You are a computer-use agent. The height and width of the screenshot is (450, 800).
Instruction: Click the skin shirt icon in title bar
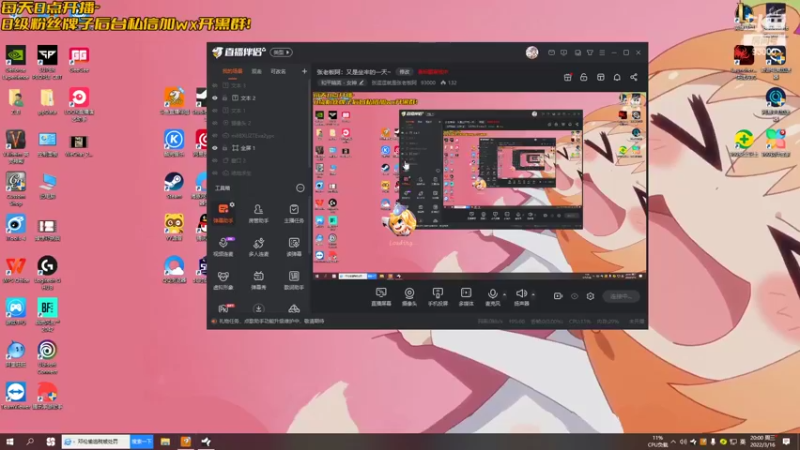(x=590, y=53)
